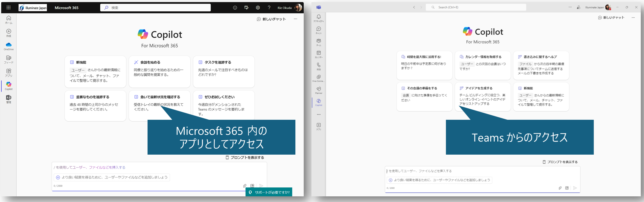Start 新しいチャット in Teams Copilot
The image size is (644, 202).
[x=611, y=18]
